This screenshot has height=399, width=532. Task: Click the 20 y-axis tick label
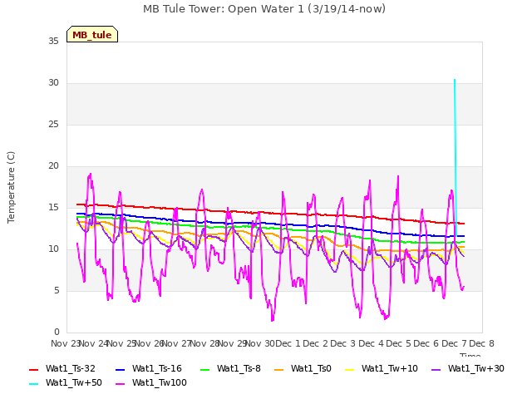[53, 166]
